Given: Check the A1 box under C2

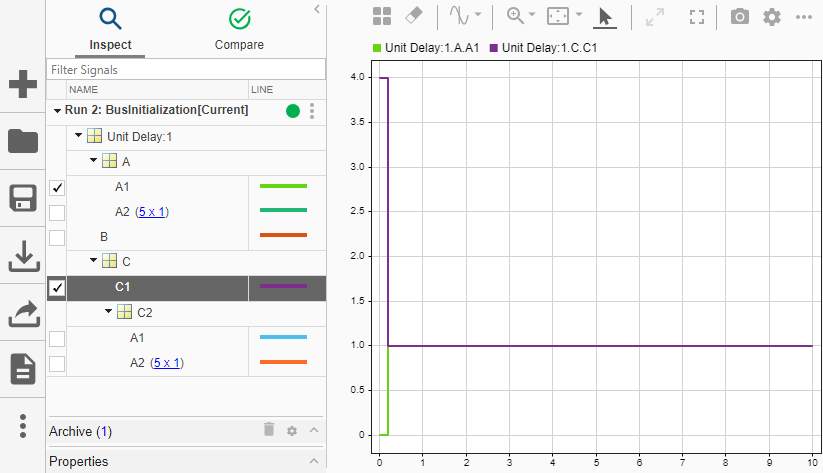Looking at the screenshot, I should tap(57, 339).
